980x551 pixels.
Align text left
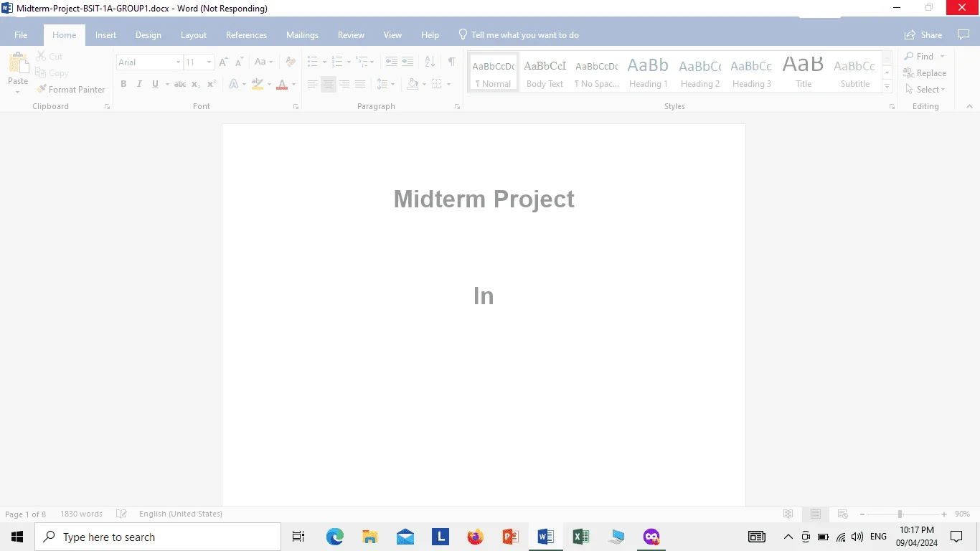click(312, 84)
